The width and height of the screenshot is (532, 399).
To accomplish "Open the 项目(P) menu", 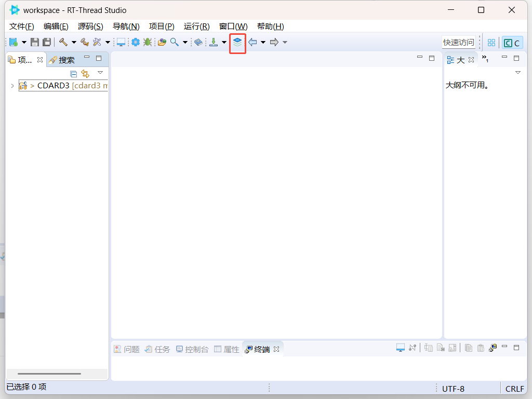I will tap(162, 26).
